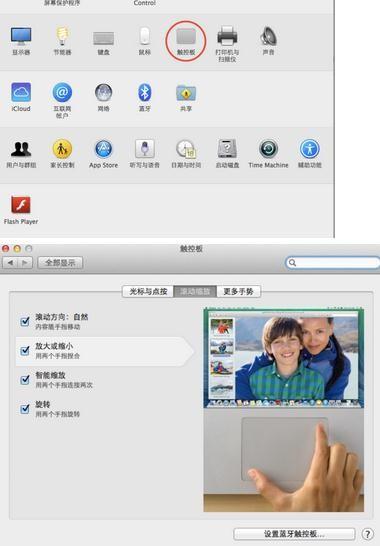Open Printers & Scanners (打印机与扫描仪) icon
This screenshot has height=546, width=380.
[x=227, y=36]
